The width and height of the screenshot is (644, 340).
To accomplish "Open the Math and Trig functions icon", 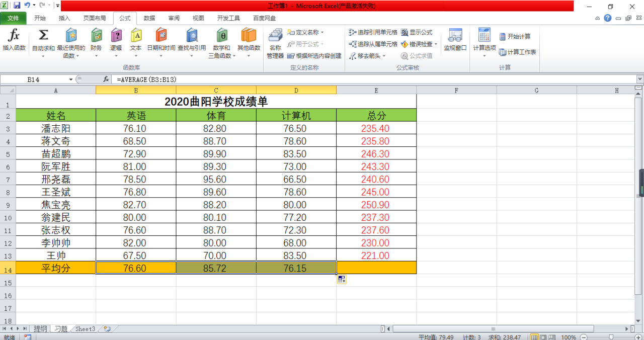I will pyautogui.click(x=221, y=35).
